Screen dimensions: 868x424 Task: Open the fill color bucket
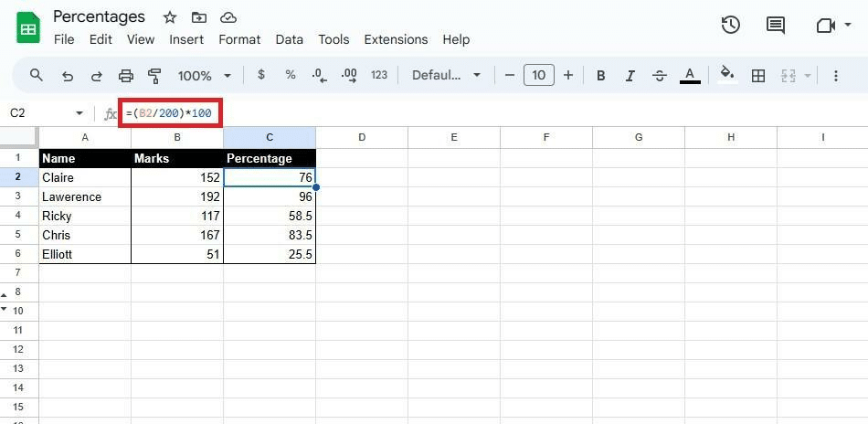click(x=726, y=75)
